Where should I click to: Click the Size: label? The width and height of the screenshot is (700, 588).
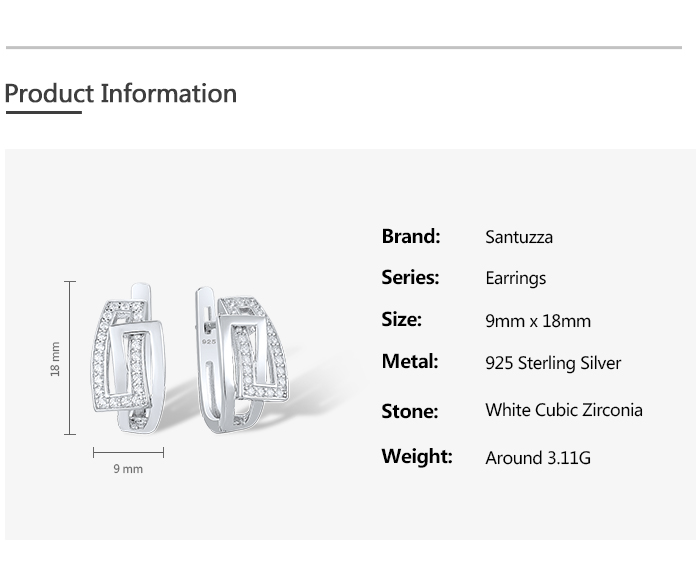(x=402, y=320)
